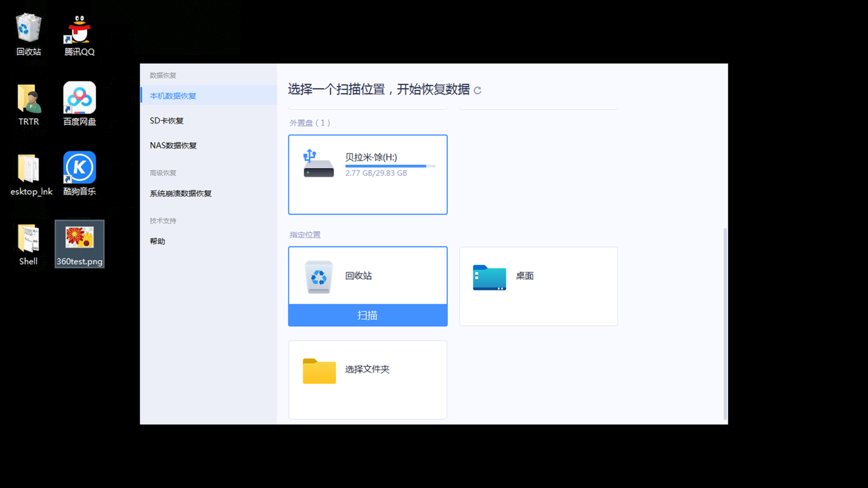This screenshot has width=868, height=488.
Task: Choose 选择文件夹 to pick a folder
Action: click(x=368, y=380)
